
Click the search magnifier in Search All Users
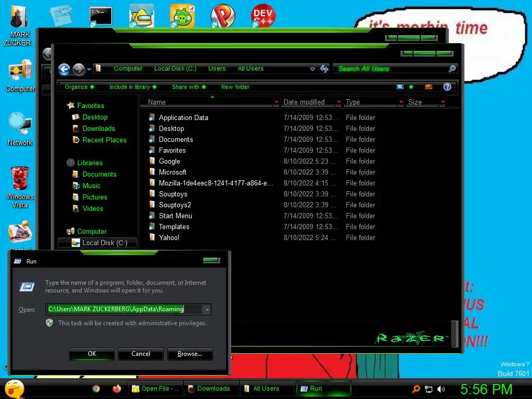coord(452,69)
